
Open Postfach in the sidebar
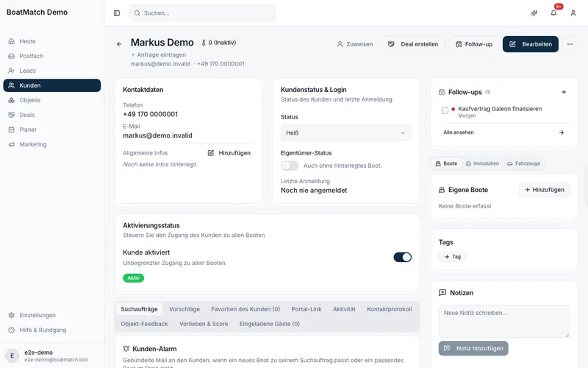pos(52,56)
